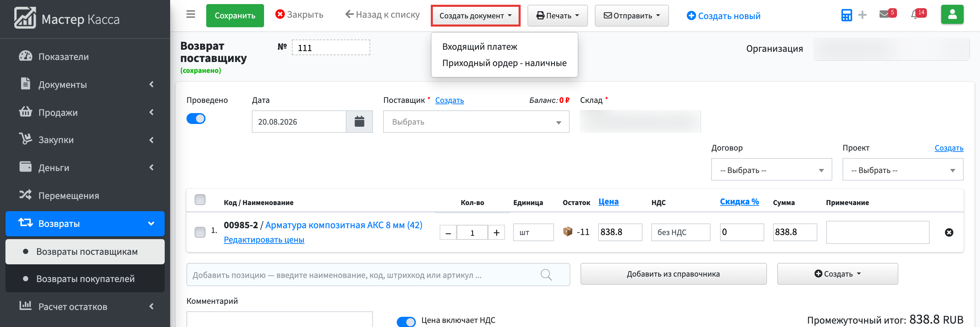
Task: Open the Печать dropdown
Action: pyautogui.click(x=557, y=16)
